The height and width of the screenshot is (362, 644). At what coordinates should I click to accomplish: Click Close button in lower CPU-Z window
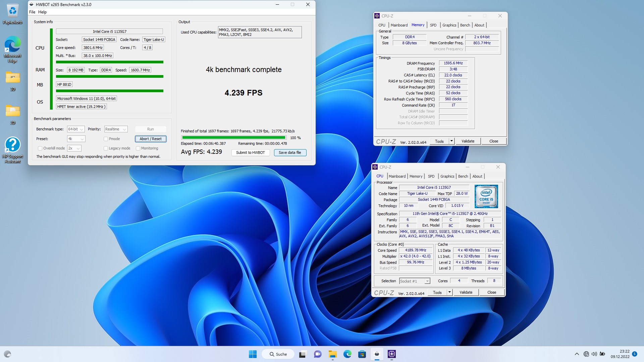pyautogui.click(x=492, y=292)
